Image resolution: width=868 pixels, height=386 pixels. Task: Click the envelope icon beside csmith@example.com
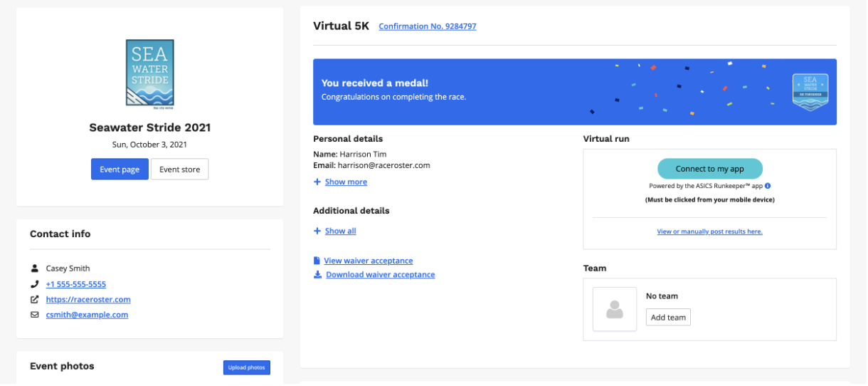pyautogui.click(x=34, y=315)
